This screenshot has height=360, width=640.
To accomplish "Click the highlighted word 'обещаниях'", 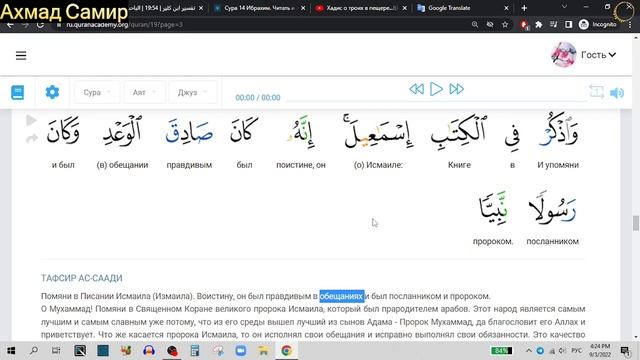I will pos(342,296).
